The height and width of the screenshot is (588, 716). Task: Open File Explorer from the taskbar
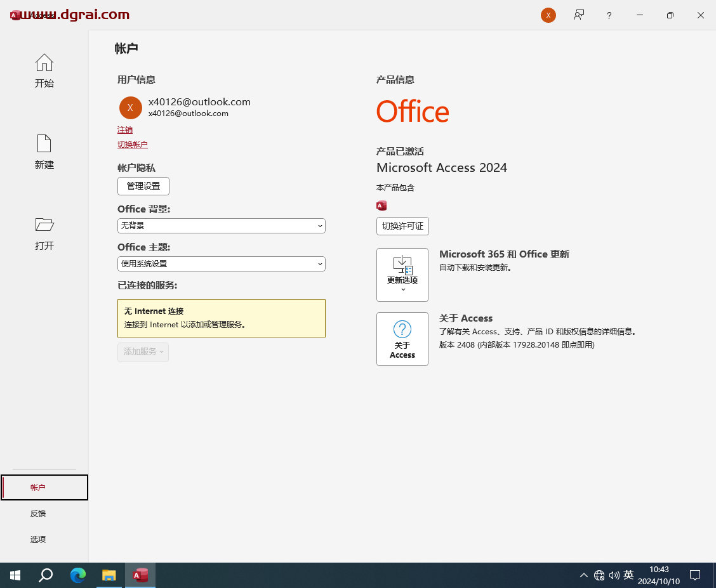pyautogui.click(x=109, y=575)
